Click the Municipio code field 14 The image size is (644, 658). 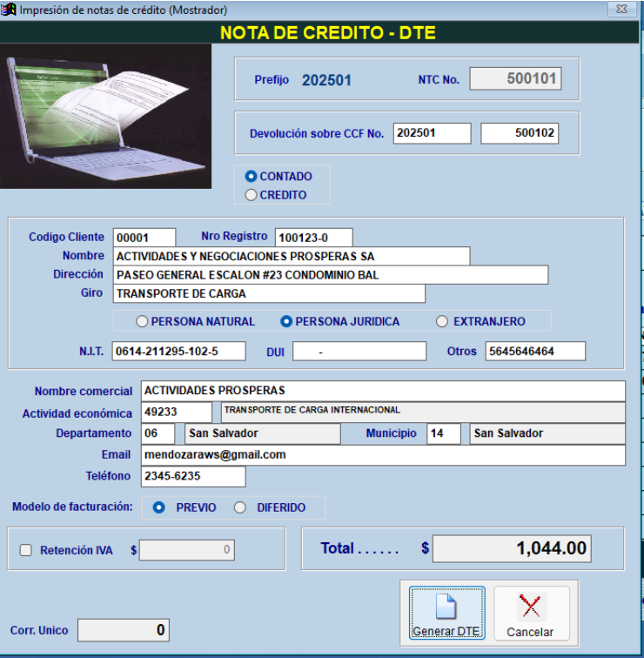[x=444, y=433]
